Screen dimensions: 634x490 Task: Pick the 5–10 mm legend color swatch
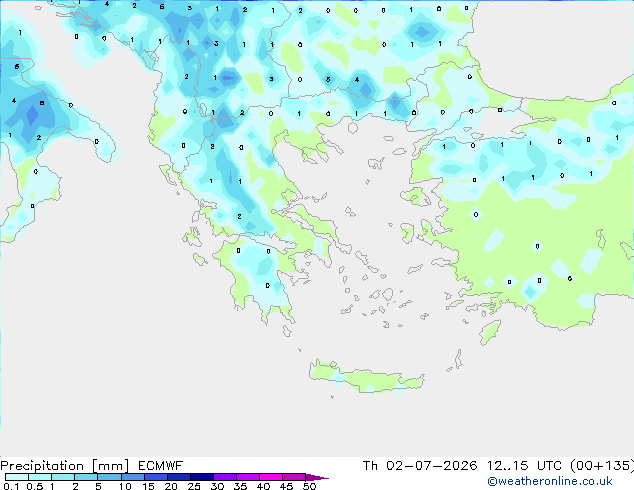point(109,477)
